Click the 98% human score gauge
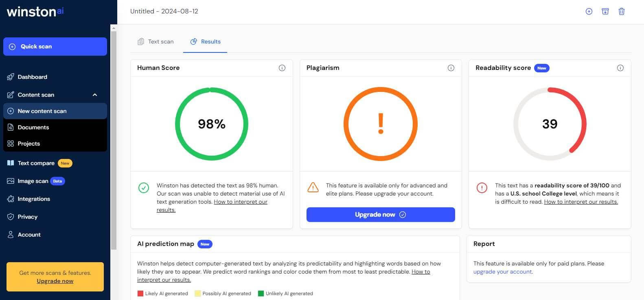The width and height of the screenshot is (644, 300). [x=212, y=124]
